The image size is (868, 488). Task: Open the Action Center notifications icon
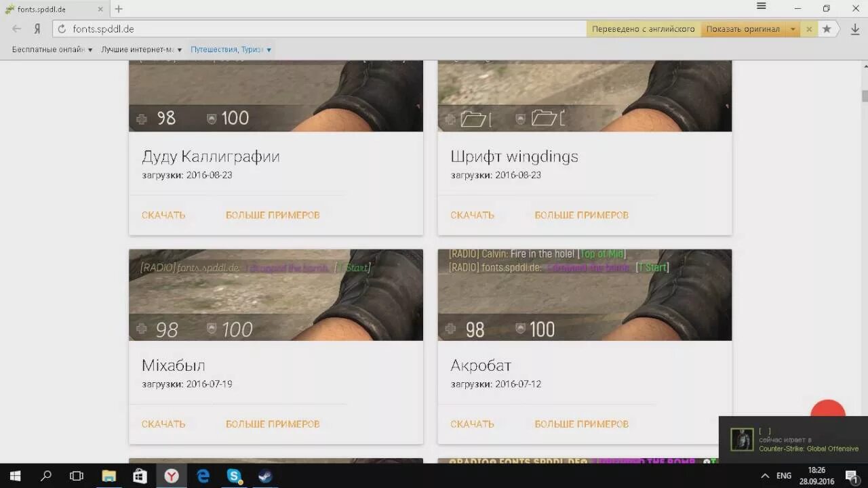pos(852,476)
